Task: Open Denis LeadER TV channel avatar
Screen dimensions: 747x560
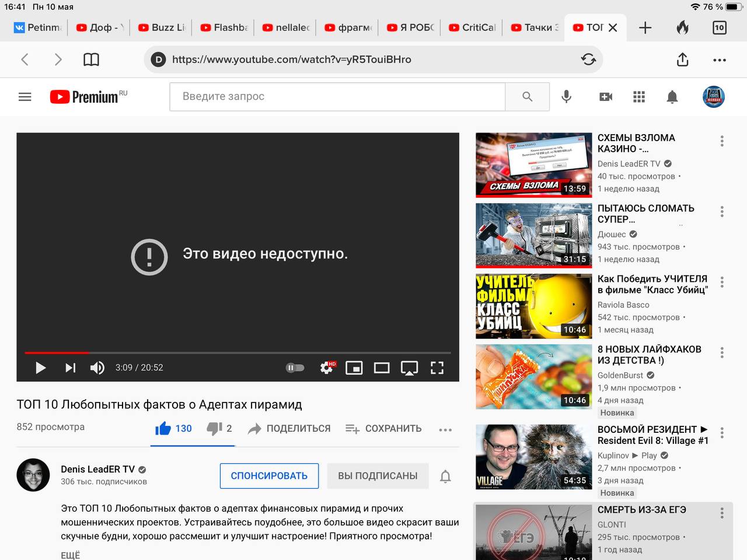Action: [x=33, y=475]
